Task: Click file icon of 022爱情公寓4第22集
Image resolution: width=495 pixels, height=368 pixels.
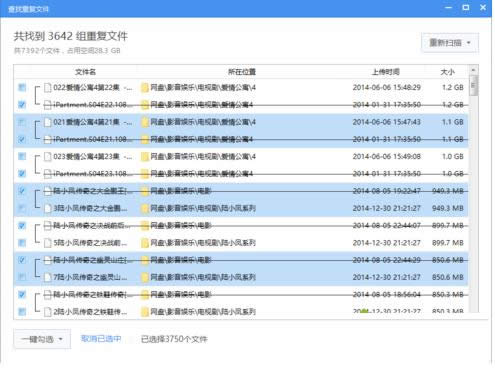Action: (48, 88)
